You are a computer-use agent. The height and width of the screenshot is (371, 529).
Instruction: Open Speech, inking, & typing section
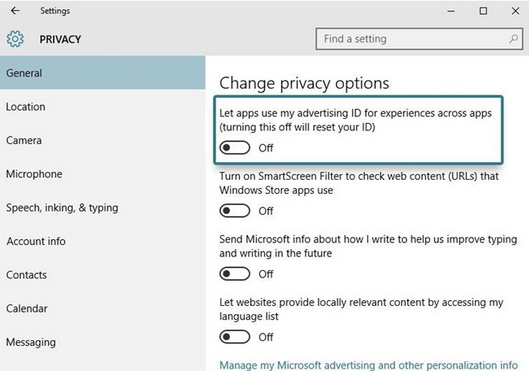pos(103,208)
